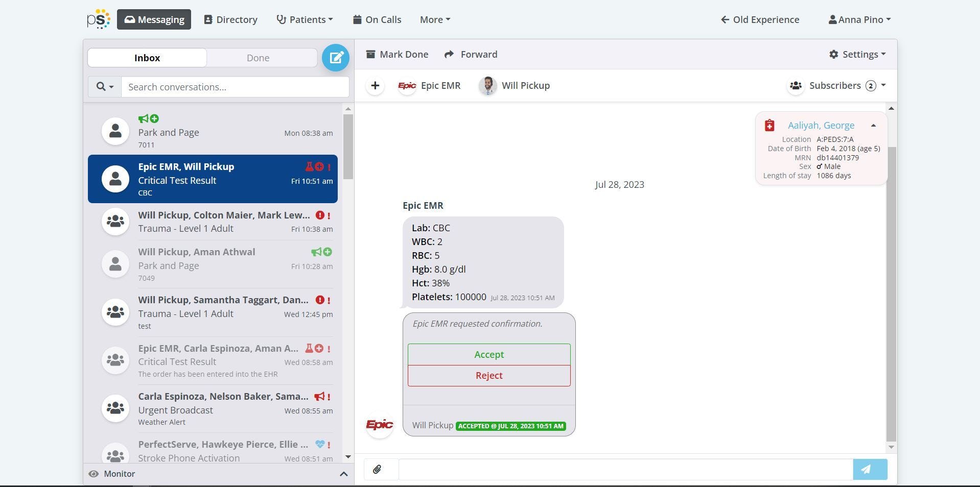Click the Epic EMR avatar in conversation header

[407, 85]
